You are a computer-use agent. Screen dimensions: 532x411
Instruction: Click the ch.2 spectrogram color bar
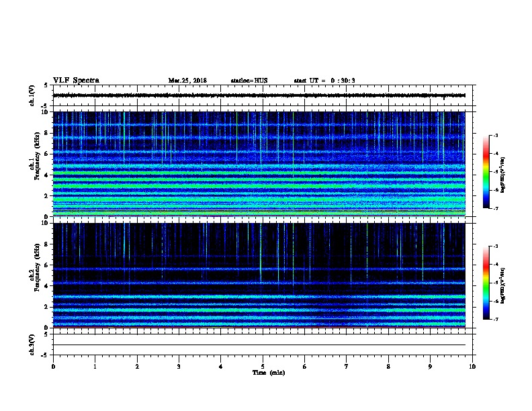486,283
